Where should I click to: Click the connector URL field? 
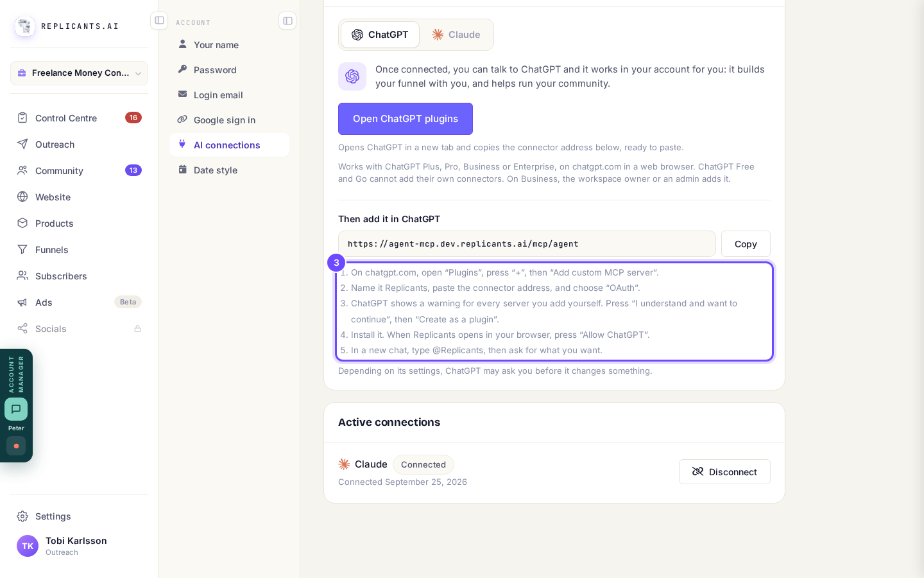[527, 244]
